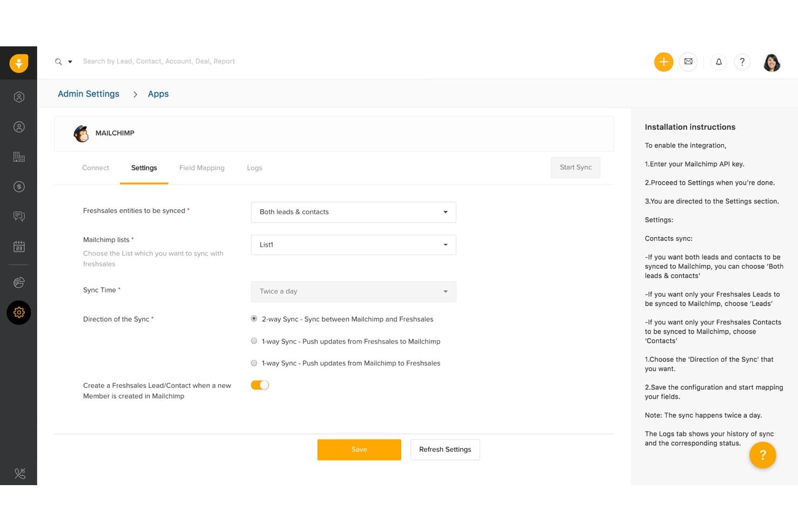Open notifications with the bell icon
This screenshot has height=532, width=798.
point(719,62)
